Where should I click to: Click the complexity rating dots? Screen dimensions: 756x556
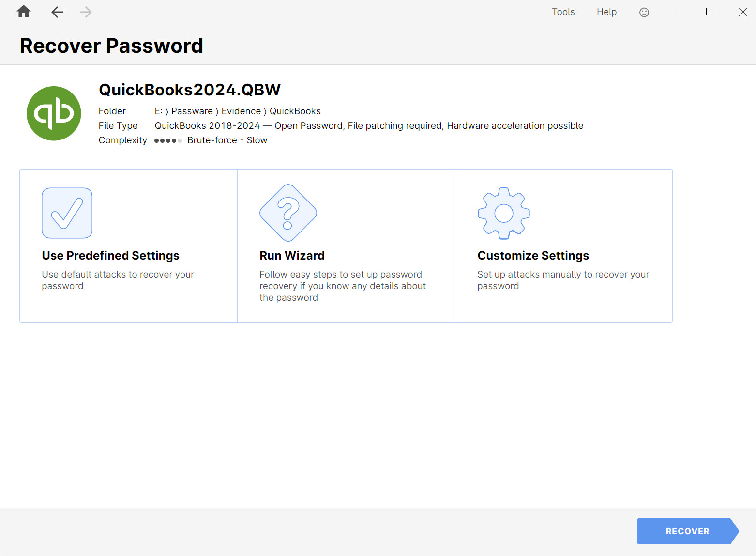pos(168,140)
